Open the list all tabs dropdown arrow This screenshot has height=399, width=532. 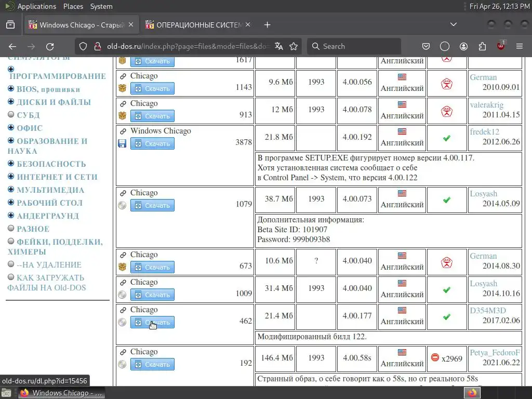pyautogui.click(x=453, y=24)
